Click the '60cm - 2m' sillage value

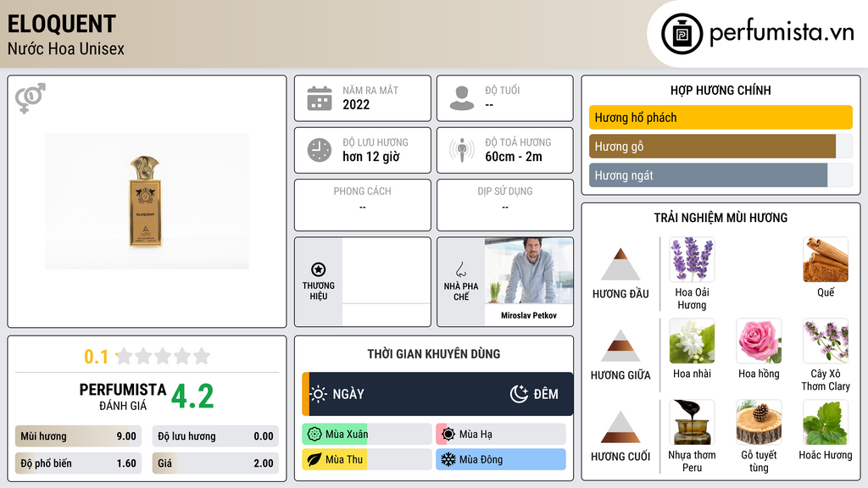(514, 157)
